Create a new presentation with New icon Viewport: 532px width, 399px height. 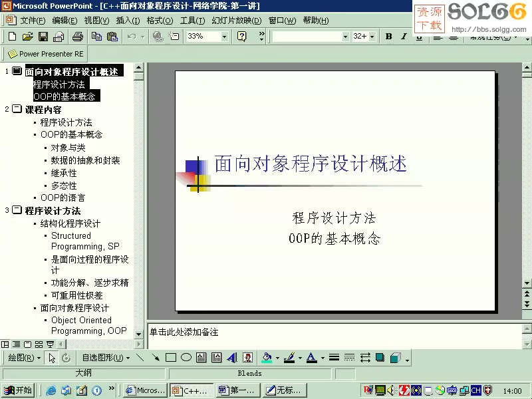[x=12, y=37]
